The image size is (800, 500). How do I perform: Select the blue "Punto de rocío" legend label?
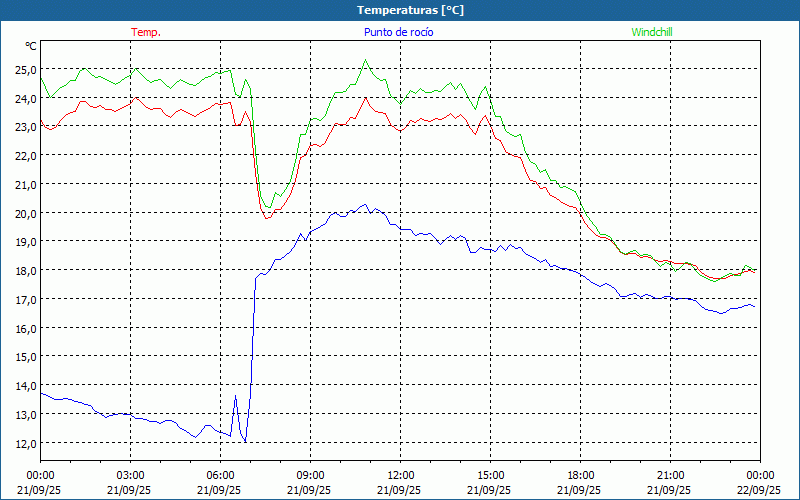click(x=399, y=32)
